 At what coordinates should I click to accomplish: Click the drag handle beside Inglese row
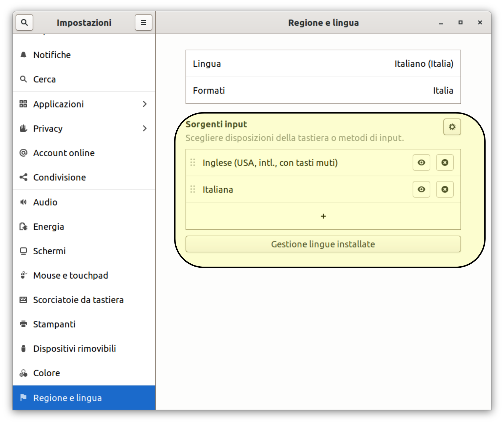coord(193,163)
